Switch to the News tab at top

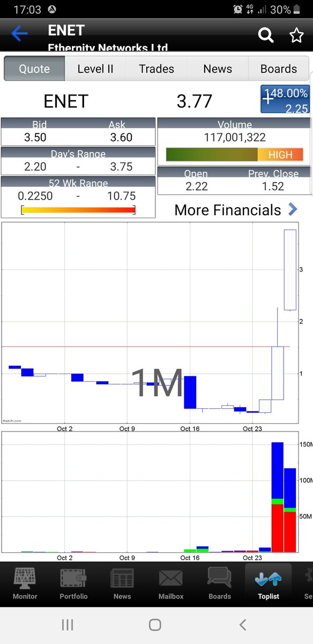(x=218, y=69)
